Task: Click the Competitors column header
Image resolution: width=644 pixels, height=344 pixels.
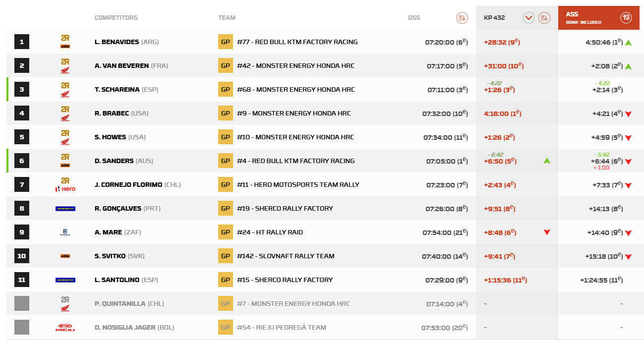Action: pyautogui.click(x=116, y=18)
